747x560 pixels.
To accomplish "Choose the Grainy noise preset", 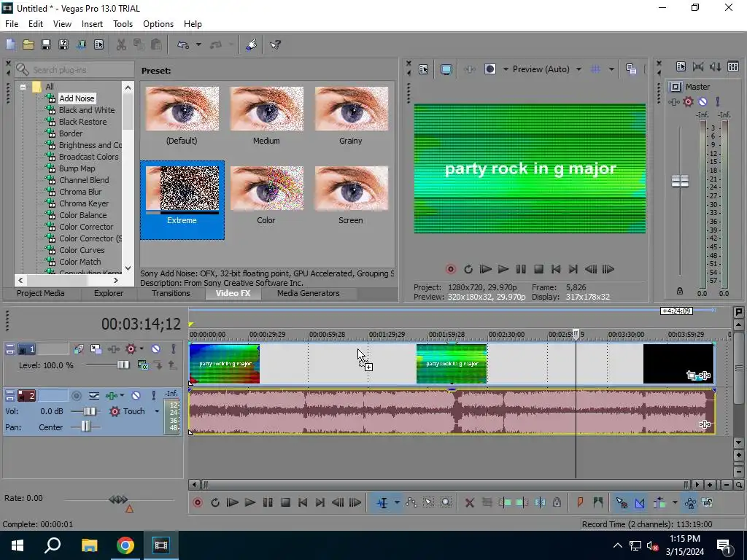I will (351, 116).
